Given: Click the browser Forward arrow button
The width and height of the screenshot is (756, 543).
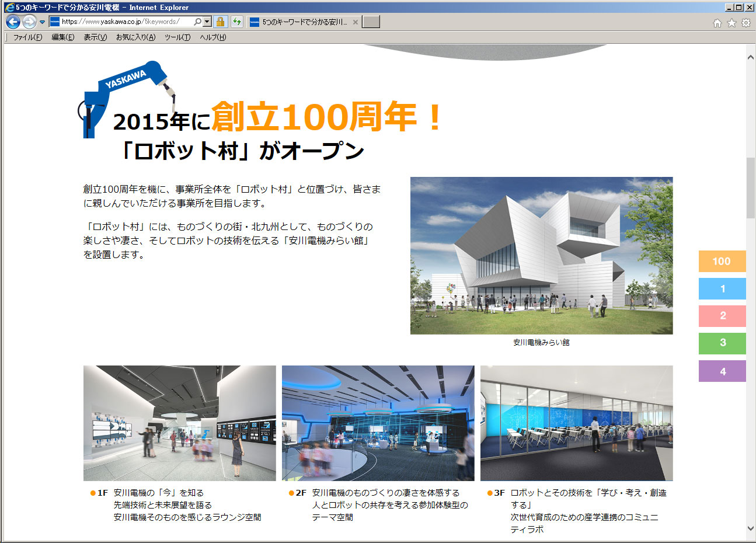Looking at the screenshot, I should [29, 22].
